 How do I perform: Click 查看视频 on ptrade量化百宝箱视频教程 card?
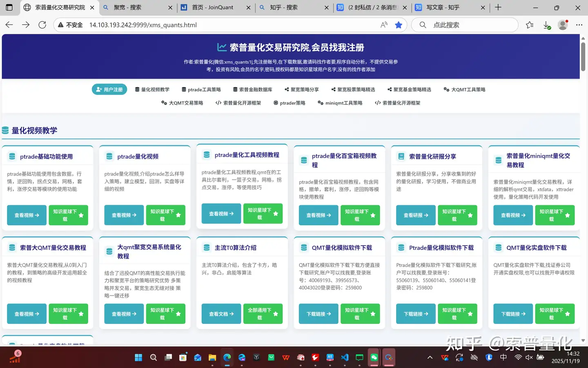(318, 215)
